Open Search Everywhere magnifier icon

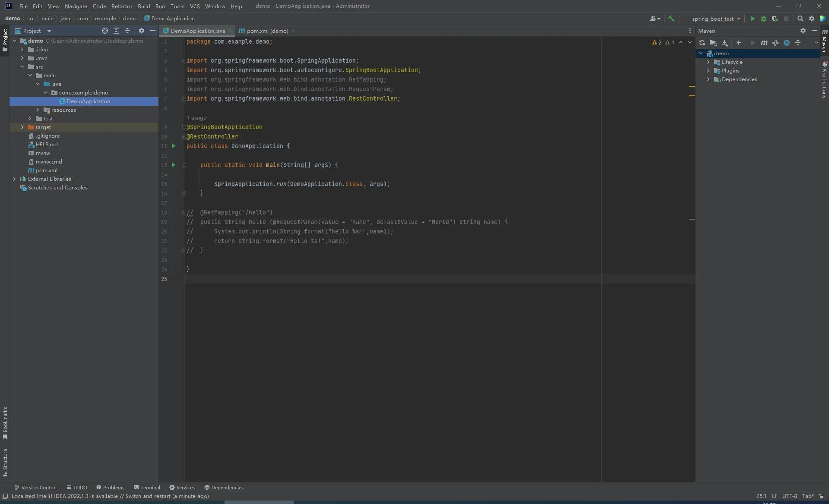tap(800, 19)
